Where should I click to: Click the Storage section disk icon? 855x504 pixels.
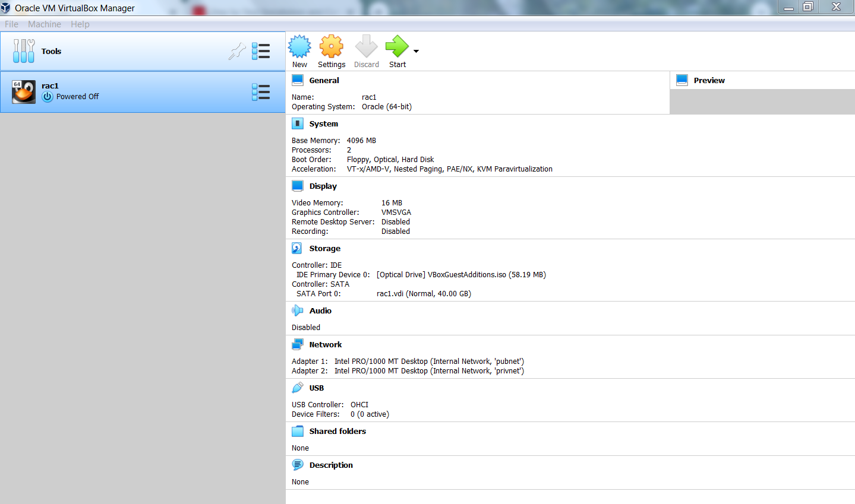pos(297,248)
